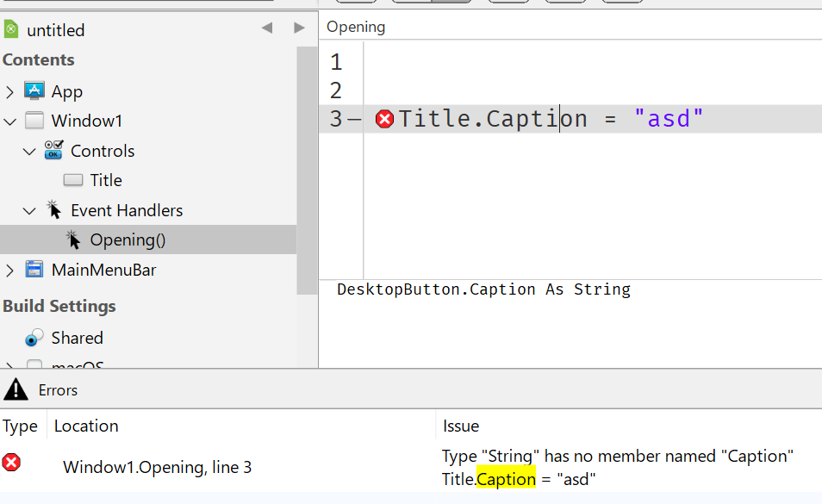Image resolution: width=822 pixels, height=504 pixels.
Task: Click the Controls group icon
Action: 53,151
